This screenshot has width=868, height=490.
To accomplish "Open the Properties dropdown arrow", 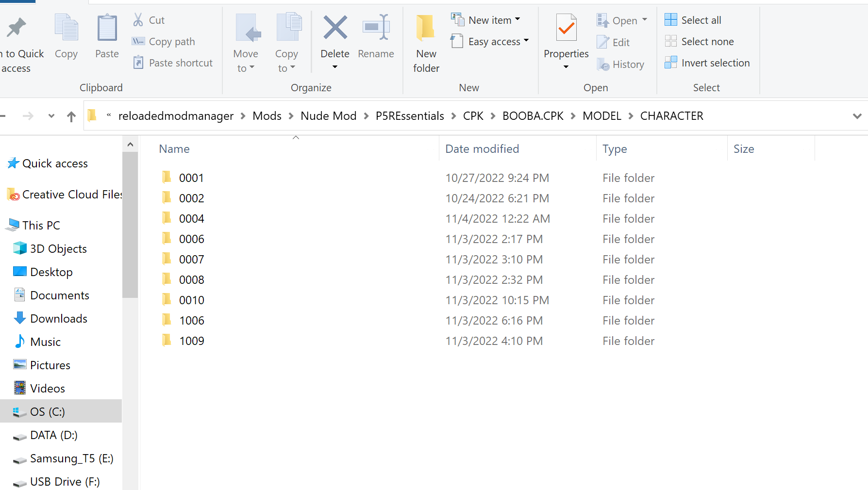I will pyautogui.click(x=566, y=67).
